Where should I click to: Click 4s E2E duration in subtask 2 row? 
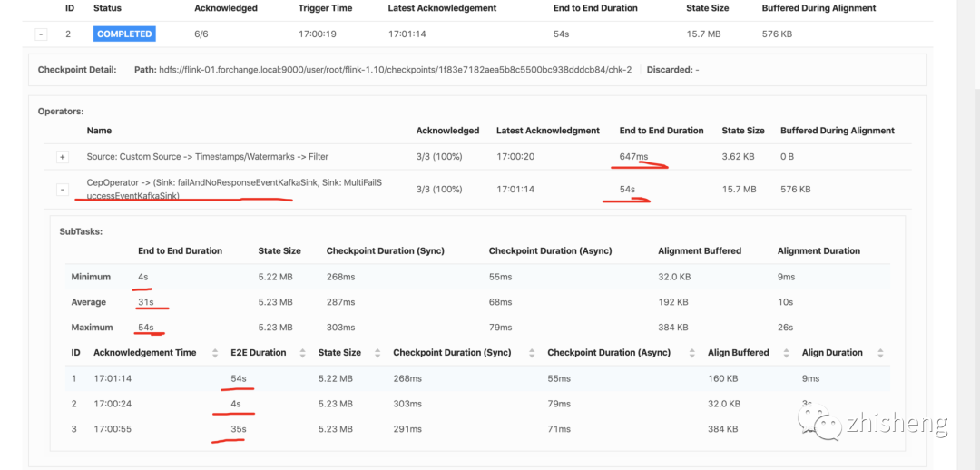(x=236, y=404)
